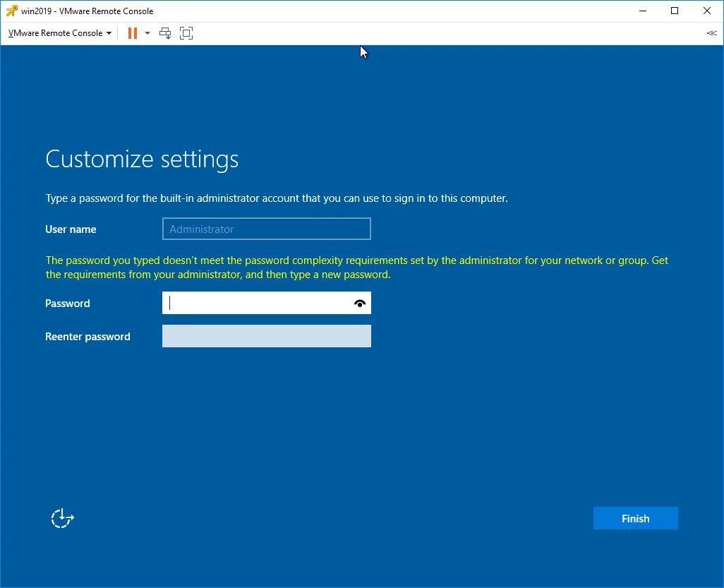Click the 'Reenter password' label

coord(88,336)
